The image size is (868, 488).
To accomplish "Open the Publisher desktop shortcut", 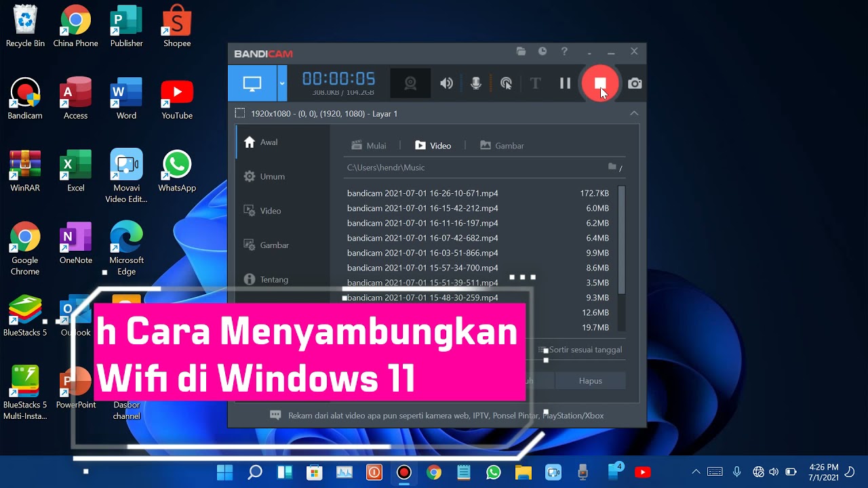I will pyautogui.click(x=126, y=27).
